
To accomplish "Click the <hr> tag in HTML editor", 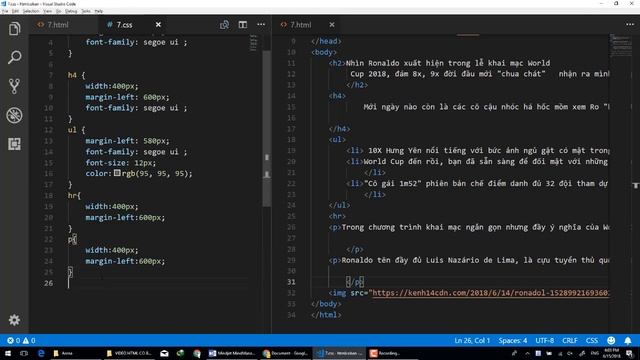I will (x=337, y=216).
